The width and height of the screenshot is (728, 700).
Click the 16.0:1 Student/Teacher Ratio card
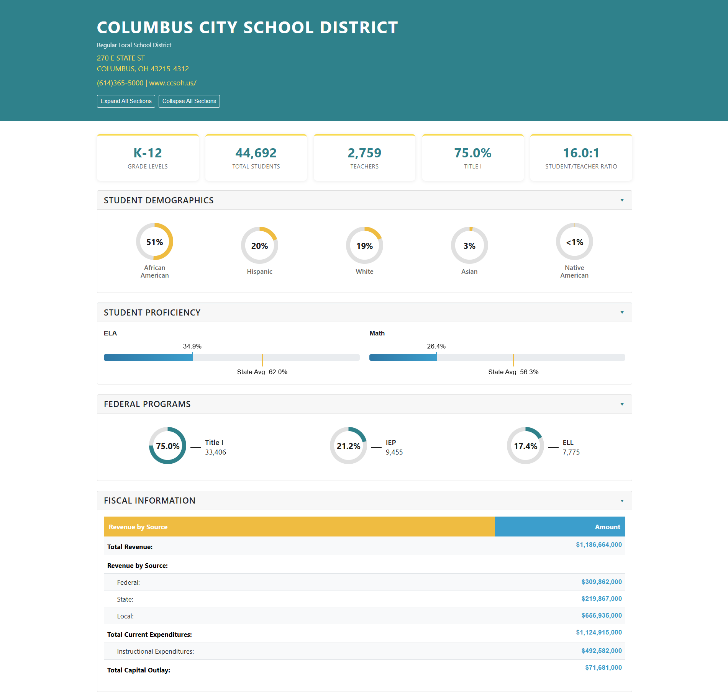[x=581, y=157]
